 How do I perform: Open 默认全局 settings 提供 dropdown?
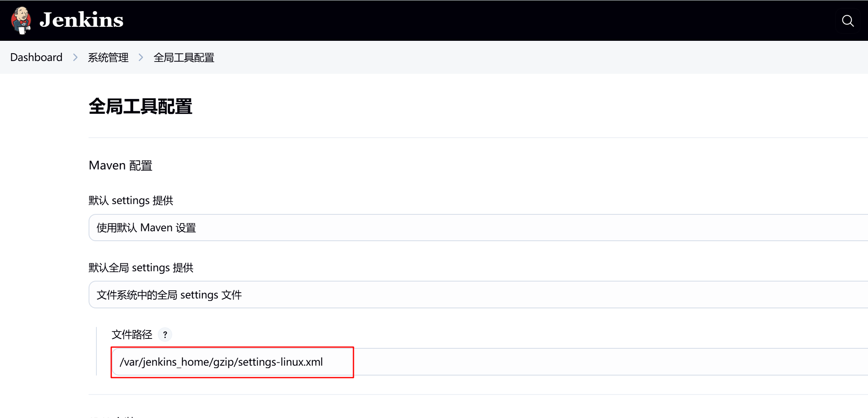[x=478, y=295]
